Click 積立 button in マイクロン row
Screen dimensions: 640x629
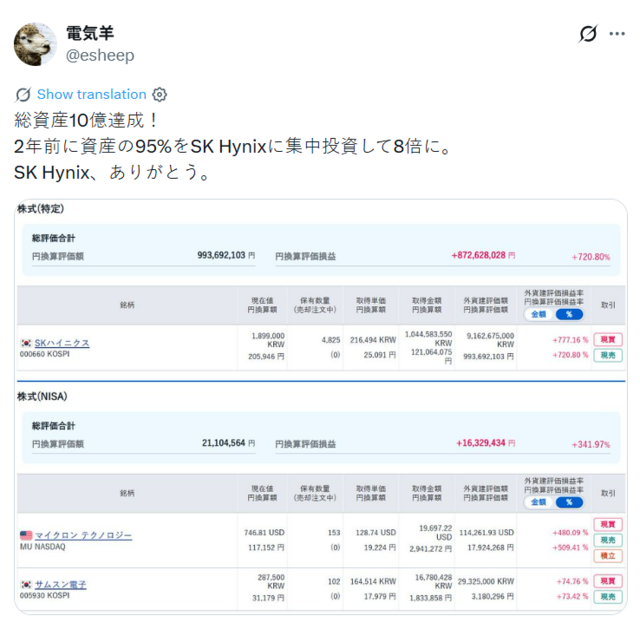point(608,556)
